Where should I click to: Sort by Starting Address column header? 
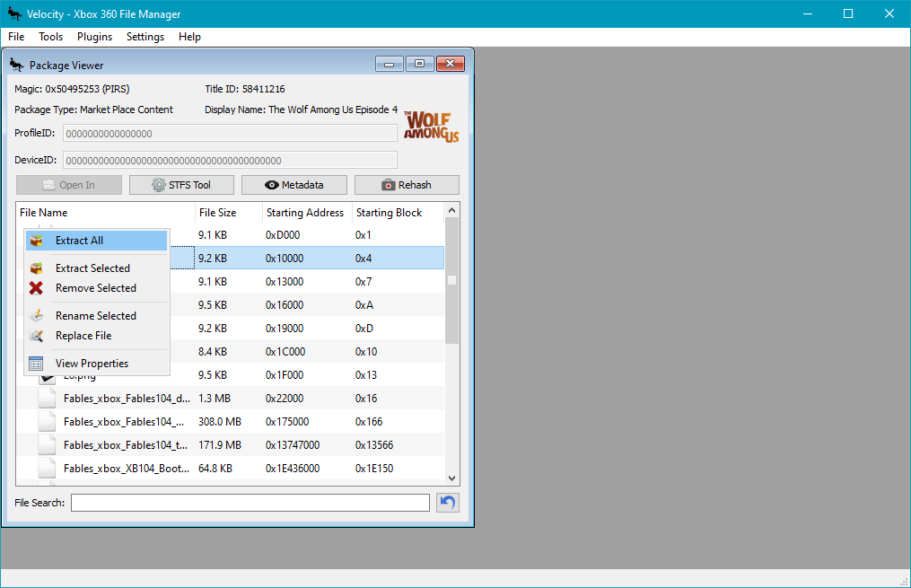click(307, 213)
